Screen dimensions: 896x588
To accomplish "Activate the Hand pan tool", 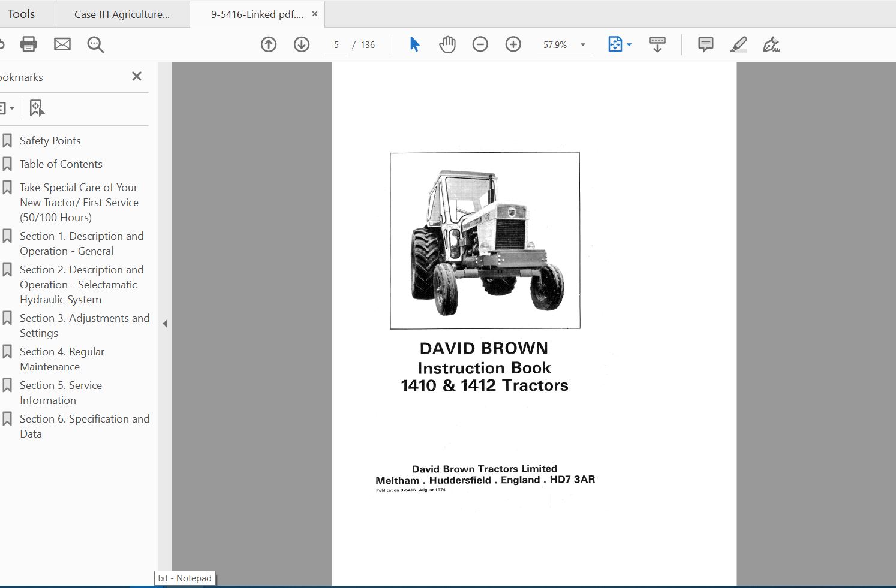I will (x=447, y=44).
